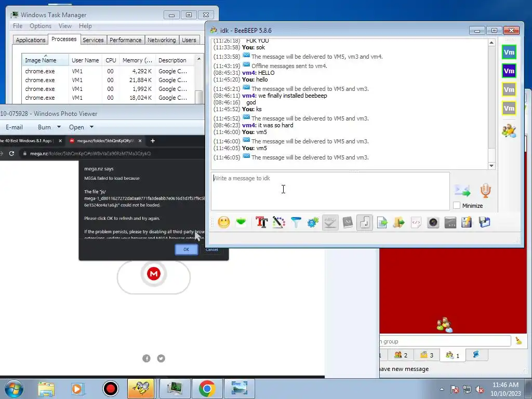The height and width of the screenshot is (399, 532).
Task: Click the code snippet </> icon
Action: tap(416, 222)
